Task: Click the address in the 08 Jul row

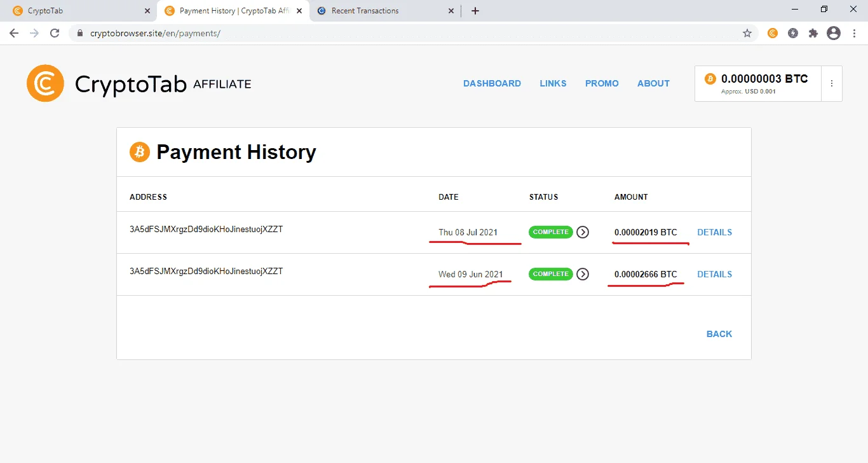Action: [206, 230]
